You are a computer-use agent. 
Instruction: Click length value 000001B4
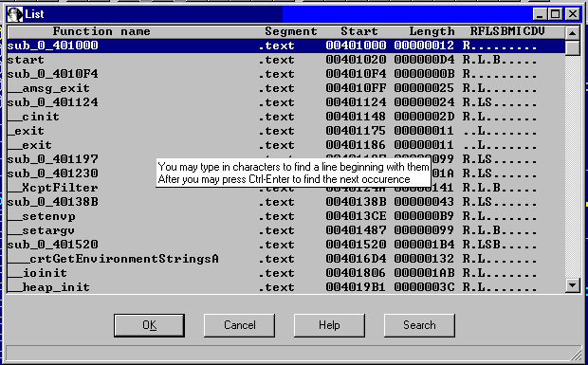tap(424, 245)
